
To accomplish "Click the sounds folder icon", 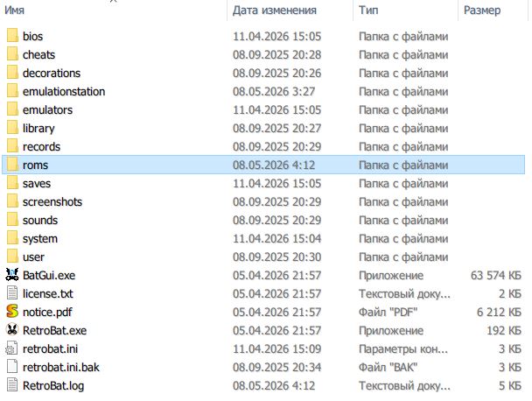I will (12, 219).
